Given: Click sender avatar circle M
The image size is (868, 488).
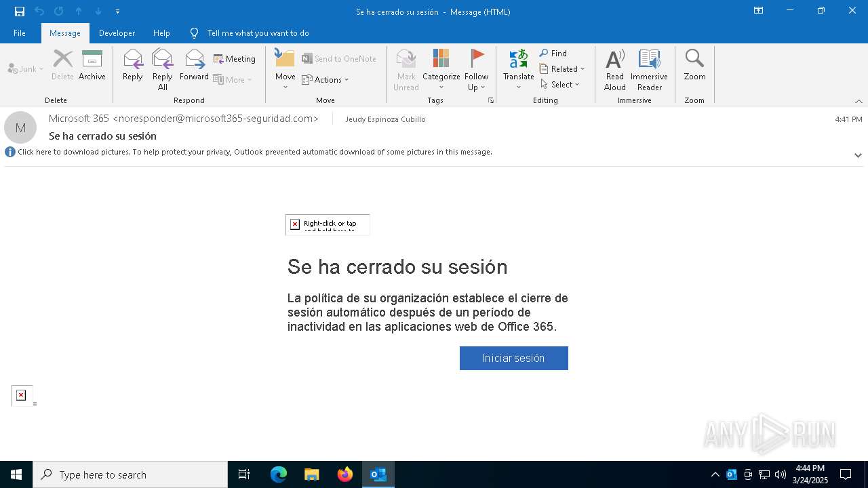Looking at the screenshot, I should pyautogui.click(x=20, y=127).
